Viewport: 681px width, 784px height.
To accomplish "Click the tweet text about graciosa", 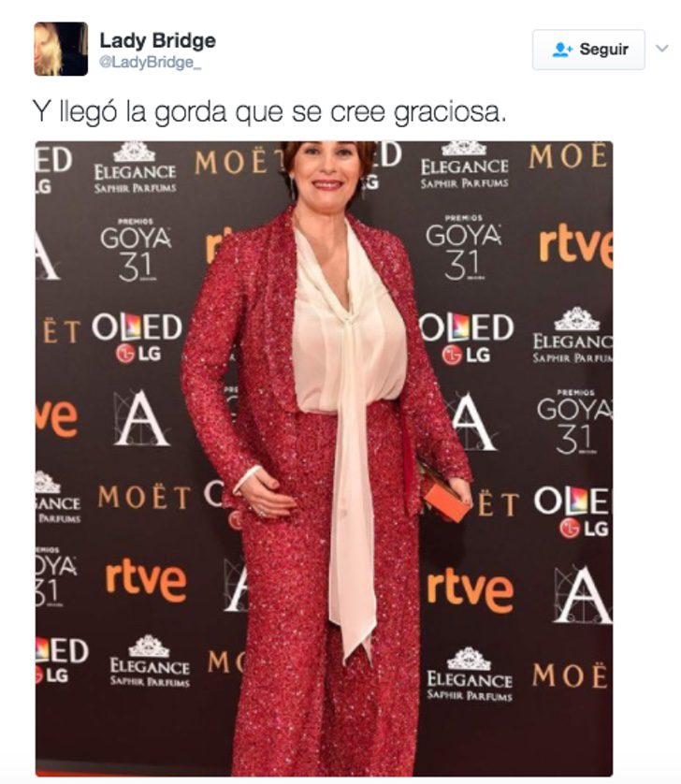I will pyautogui.click(x=269, y=111).
